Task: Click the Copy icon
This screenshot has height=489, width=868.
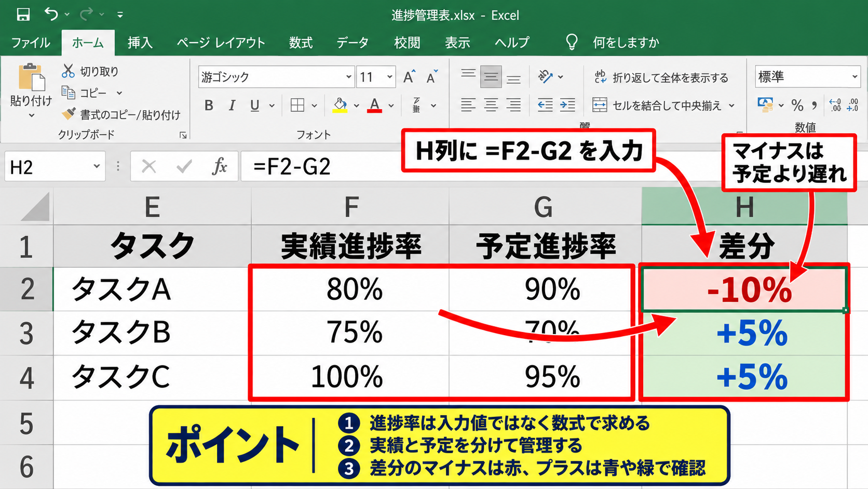Action: click(x=68, y=92)
